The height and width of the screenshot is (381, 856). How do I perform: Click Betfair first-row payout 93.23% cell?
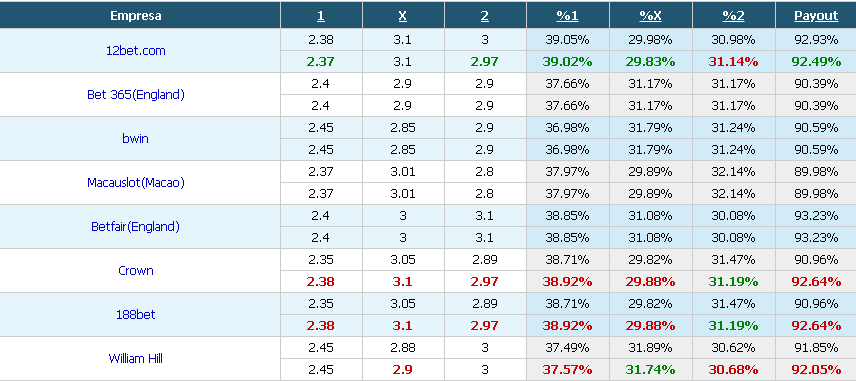tap(816, 216)
